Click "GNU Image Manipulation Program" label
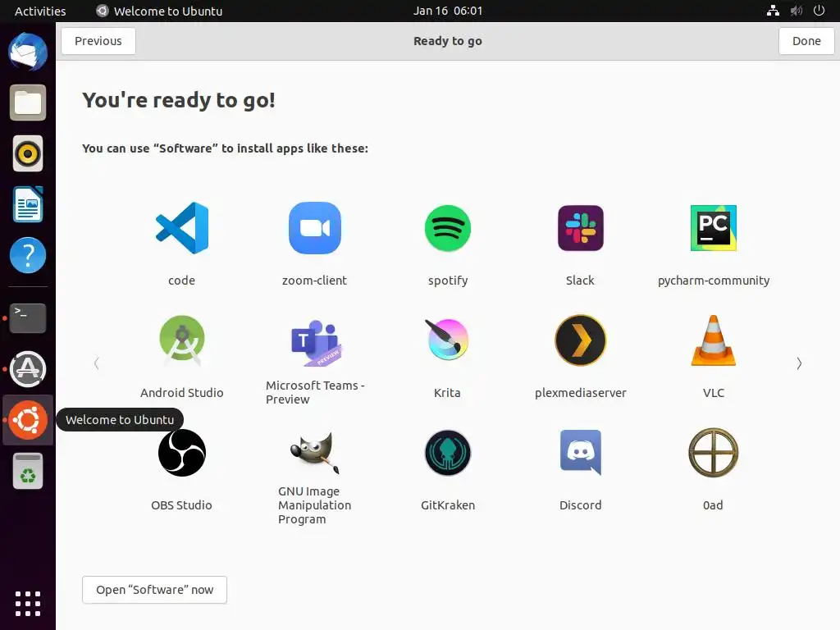The image size is (840, 630). coord(315,505)
